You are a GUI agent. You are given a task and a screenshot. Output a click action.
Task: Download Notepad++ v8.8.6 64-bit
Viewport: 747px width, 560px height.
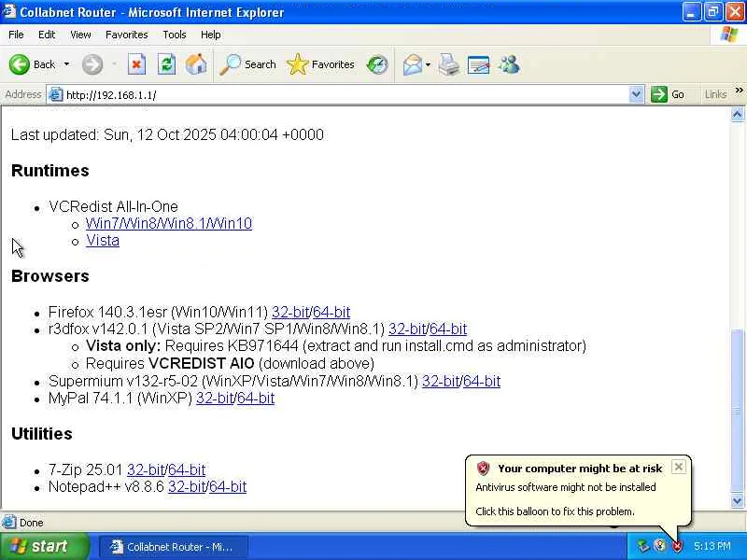(x=228, y=486)
